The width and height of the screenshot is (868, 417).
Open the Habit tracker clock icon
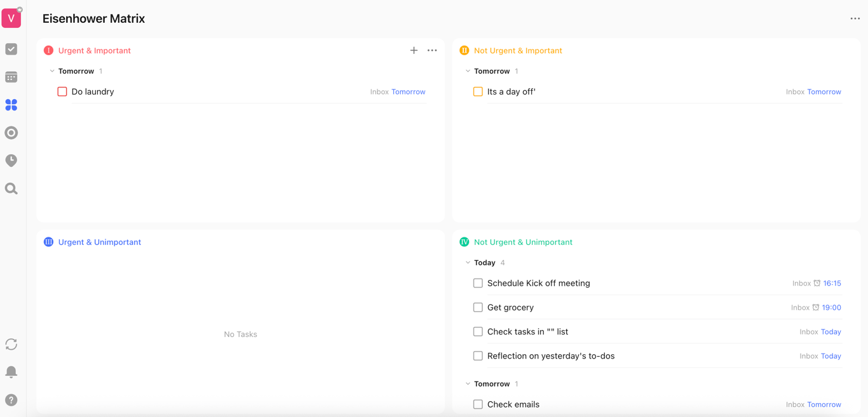(11, 161)
